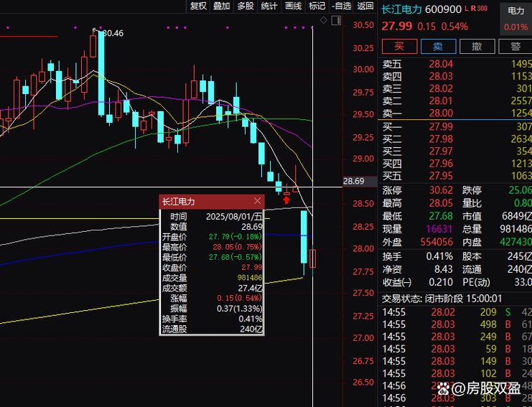Open the 标记 marker menu

tap(317, 6)
